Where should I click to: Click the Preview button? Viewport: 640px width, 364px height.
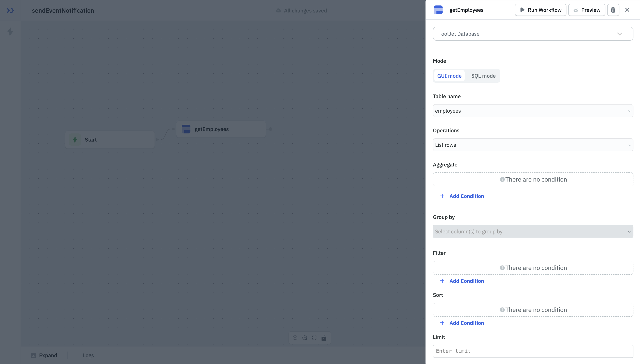[x=586, y=10]
